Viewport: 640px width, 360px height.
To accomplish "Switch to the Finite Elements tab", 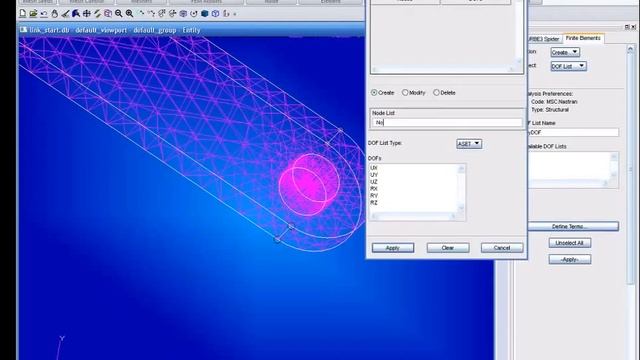I will click(x=583, y=38).
